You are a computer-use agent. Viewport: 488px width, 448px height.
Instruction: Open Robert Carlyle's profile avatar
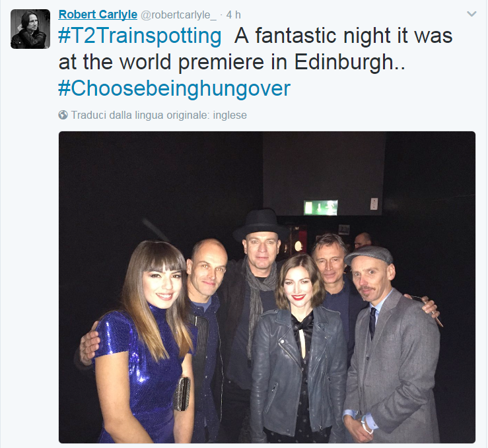[x=30, y=29]
